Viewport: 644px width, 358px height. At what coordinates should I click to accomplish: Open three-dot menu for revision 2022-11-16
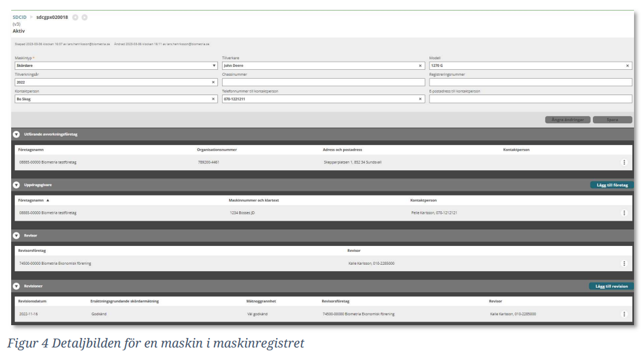coord(624,314)
